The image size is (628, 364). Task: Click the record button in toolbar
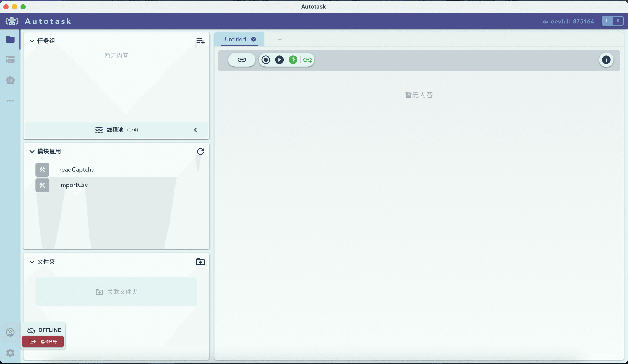coord(266,60)
